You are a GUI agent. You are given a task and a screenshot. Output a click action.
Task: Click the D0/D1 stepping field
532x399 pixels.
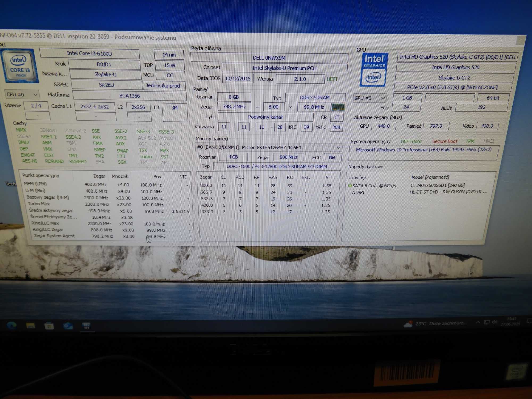104,64
